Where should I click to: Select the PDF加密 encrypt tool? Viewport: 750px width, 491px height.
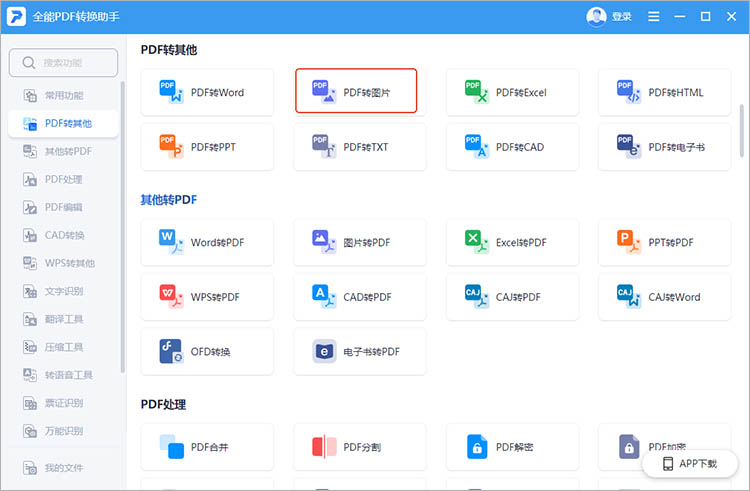pos(664,447)
